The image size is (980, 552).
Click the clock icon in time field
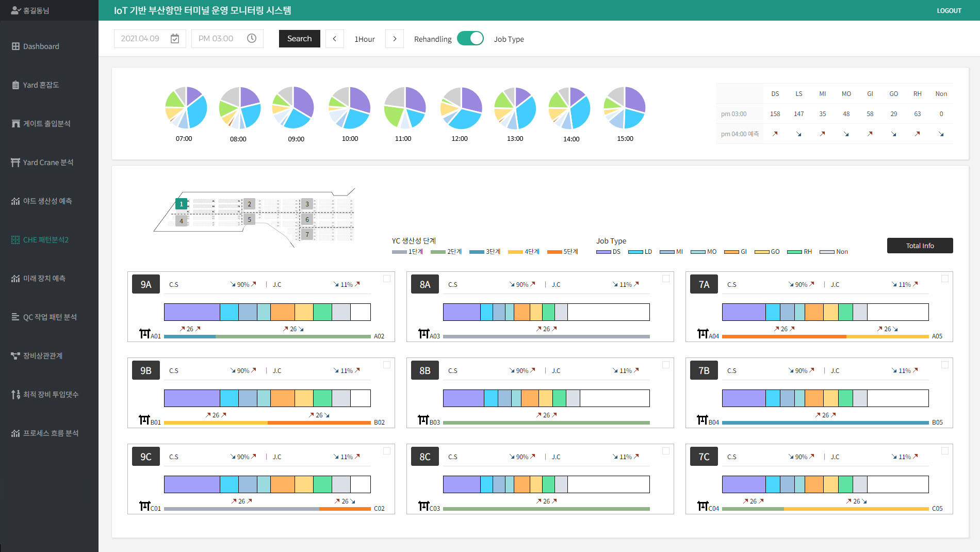[x=252, y=39]
